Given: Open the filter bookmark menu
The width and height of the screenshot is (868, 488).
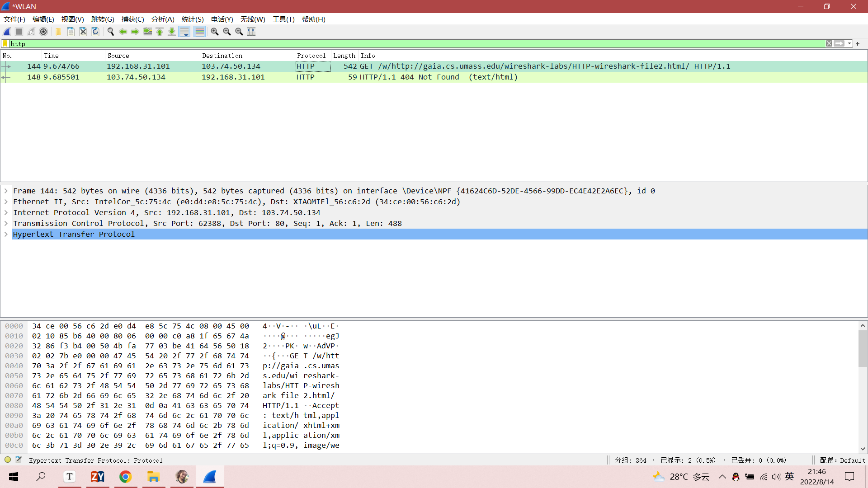Looking at the screenshot, I should point(5,44).
